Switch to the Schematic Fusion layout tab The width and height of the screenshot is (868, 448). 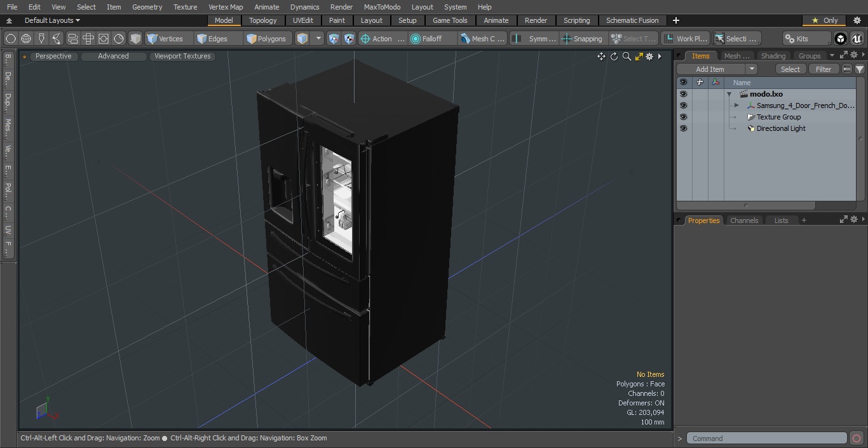632,20
